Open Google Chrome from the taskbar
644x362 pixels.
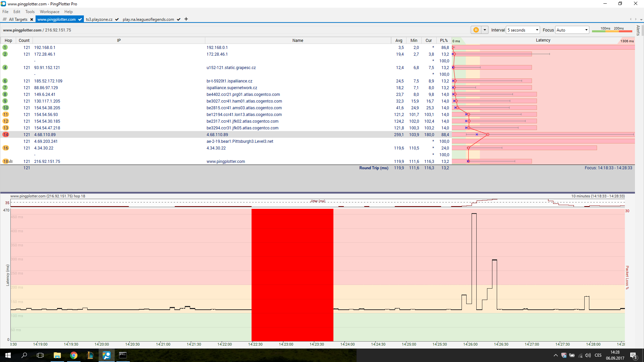73,355
